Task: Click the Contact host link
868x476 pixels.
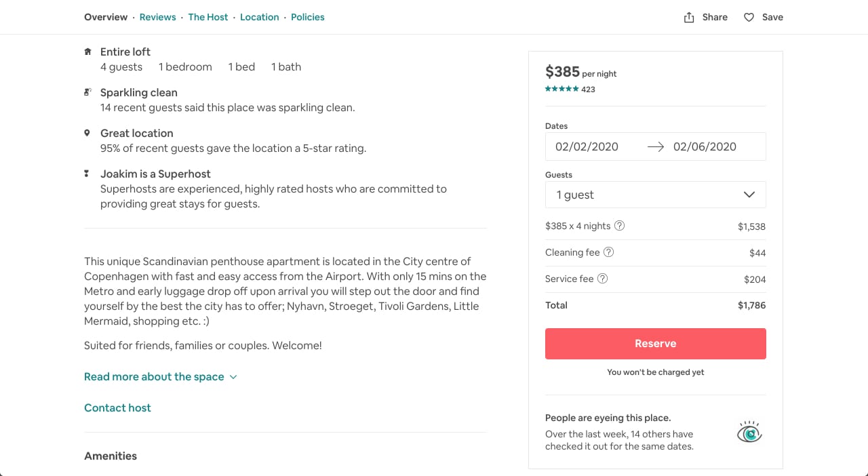Action: (x=117, y=408)
